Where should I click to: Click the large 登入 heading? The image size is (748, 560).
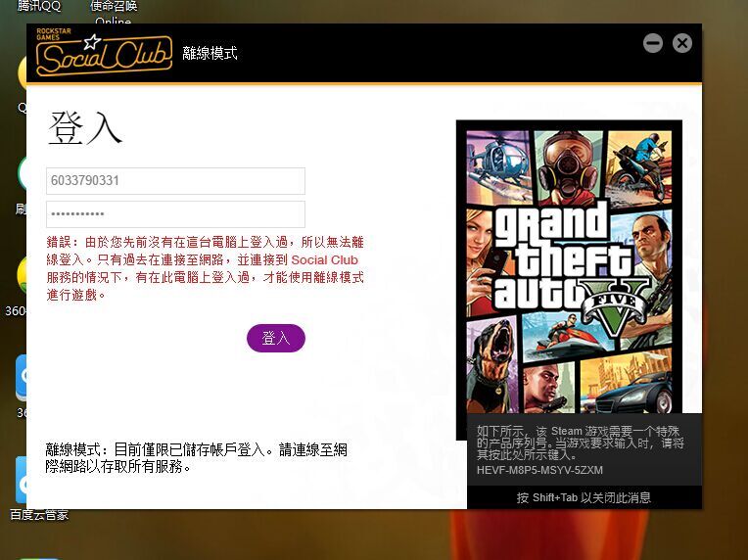(85, 128)
